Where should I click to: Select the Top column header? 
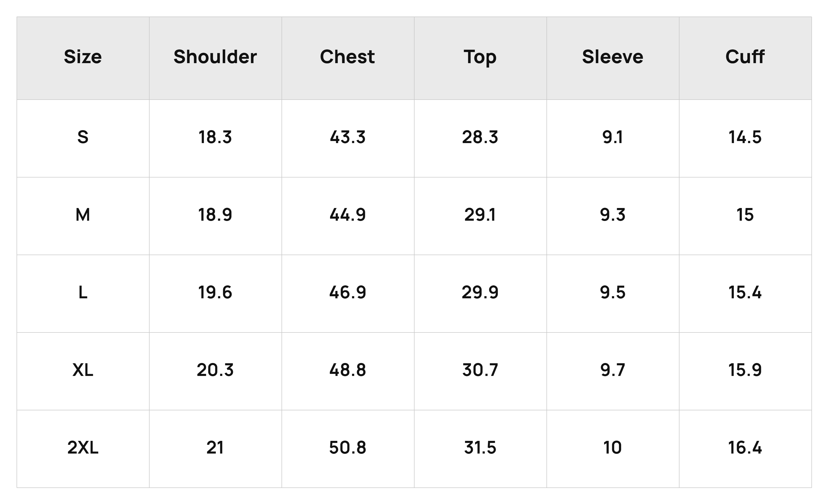(480, 57)
